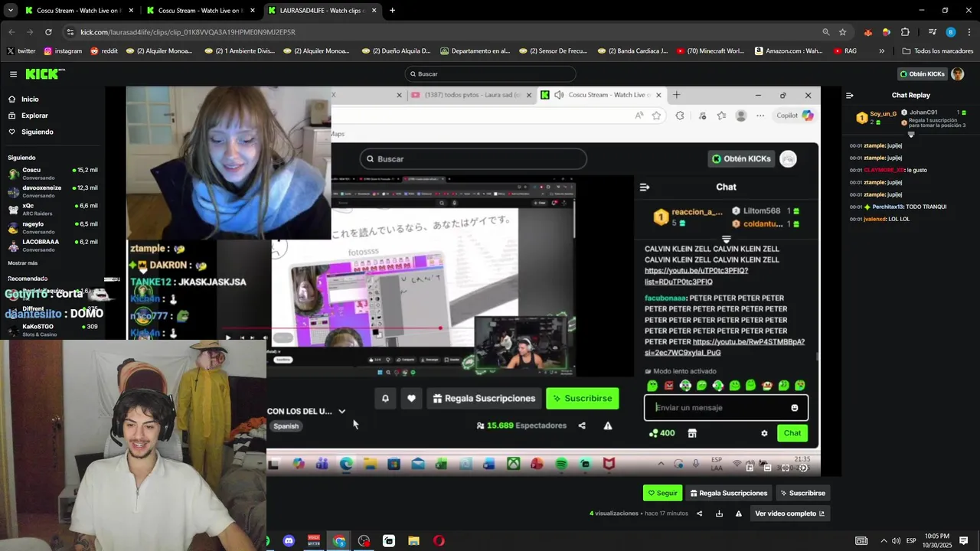Open Explorar in the sidebar
This screenshot has height=551, width=980.
coord(34,116)
